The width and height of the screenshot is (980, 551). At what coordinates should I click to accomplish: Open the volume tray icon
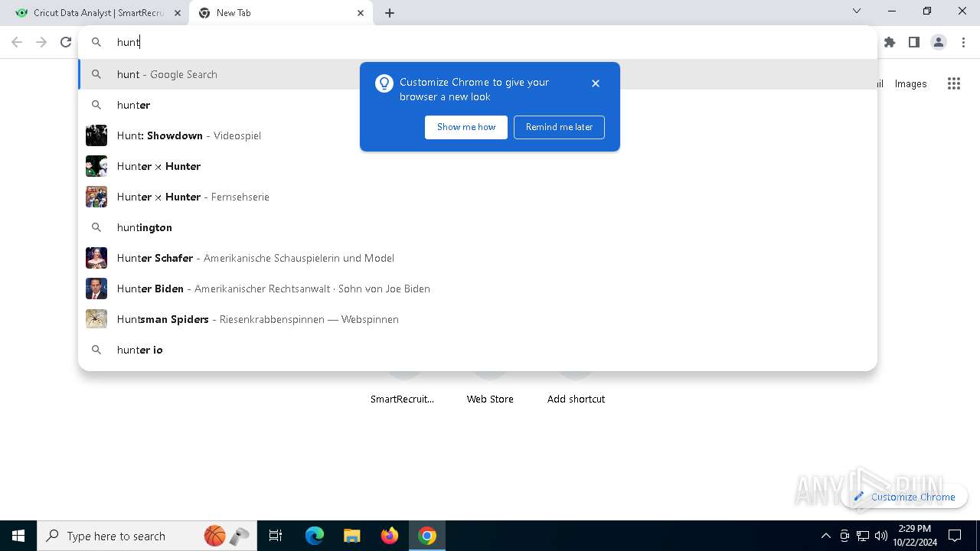coord(881,536)
